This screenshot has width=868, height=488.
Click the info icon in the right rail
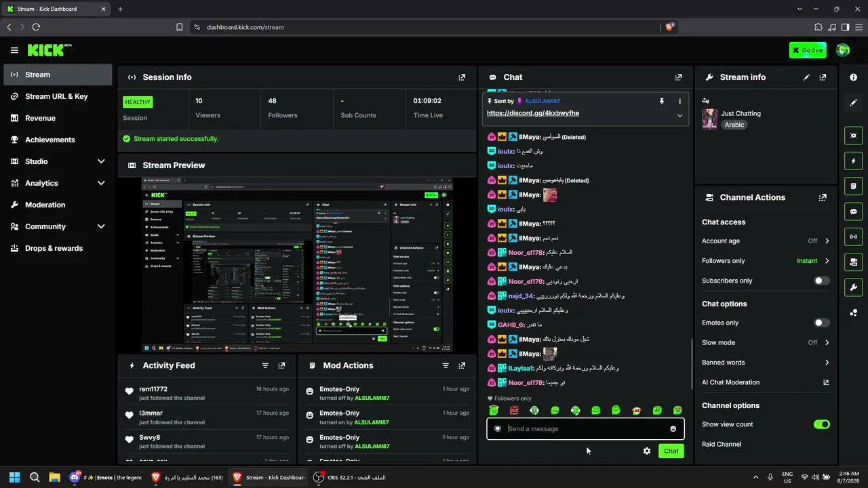(x=853, y=77)
